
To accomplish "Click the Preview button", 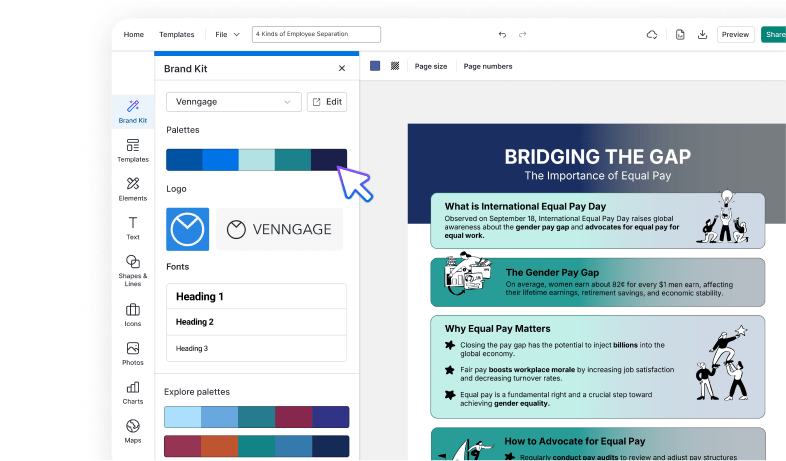I will click(735, 35).
